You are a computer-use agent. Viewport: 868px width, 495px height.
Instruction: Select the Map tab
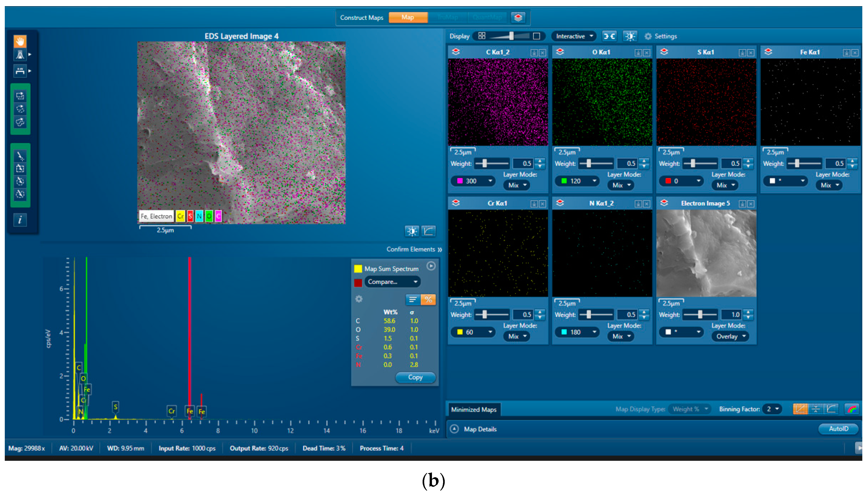[408, 17]
